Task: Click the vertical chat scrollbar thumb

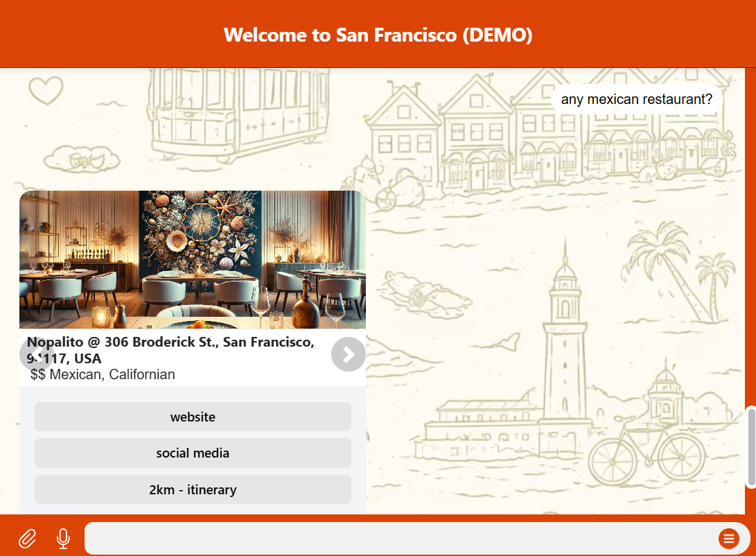Action: pyautogui.click(x=751, y=447)
